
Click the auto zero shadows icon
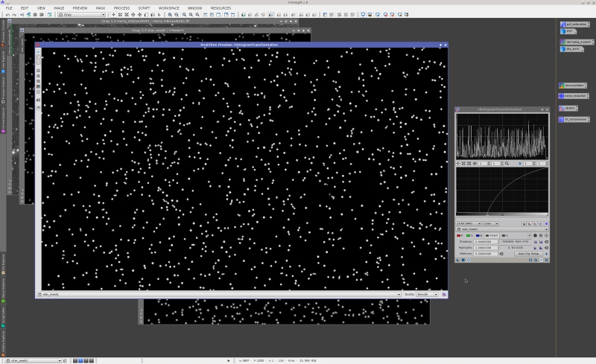coord(535,242)
